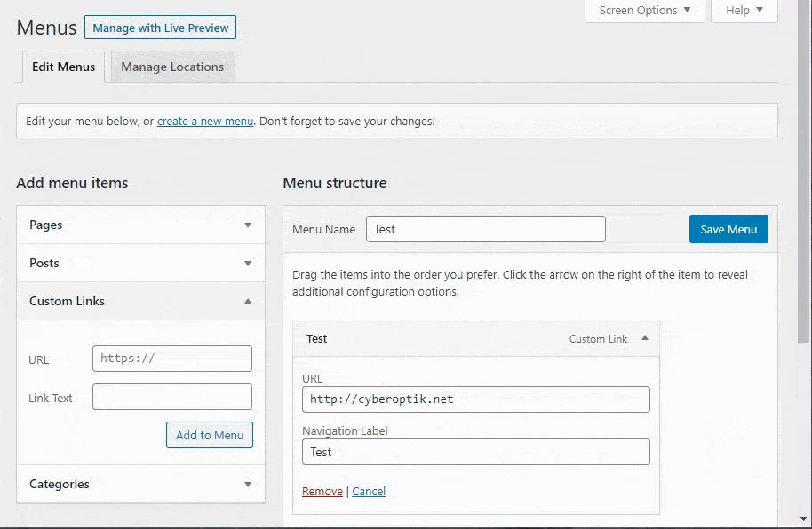Click the Link Text input field
The width and height of the screenshot is (812, 529).
pyautogui.click(x=171, y=397)
